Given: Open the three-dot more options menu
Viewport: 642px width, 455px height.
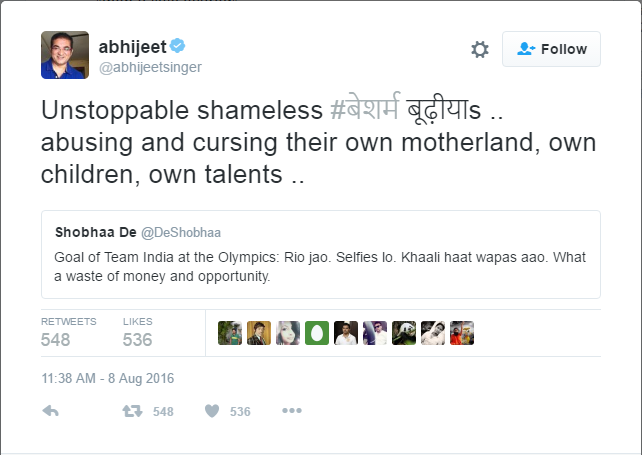Looking at the screenshot, I should pos(291,411).
